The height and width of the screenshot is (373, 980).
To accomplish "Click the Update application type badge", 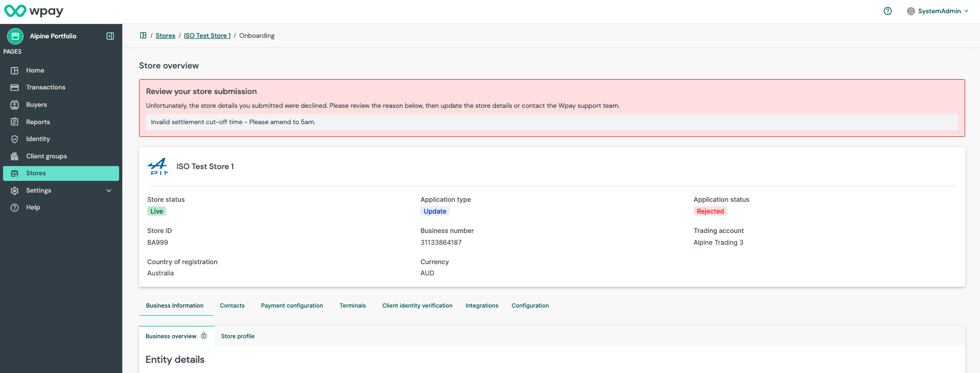I will pos(435,211).
